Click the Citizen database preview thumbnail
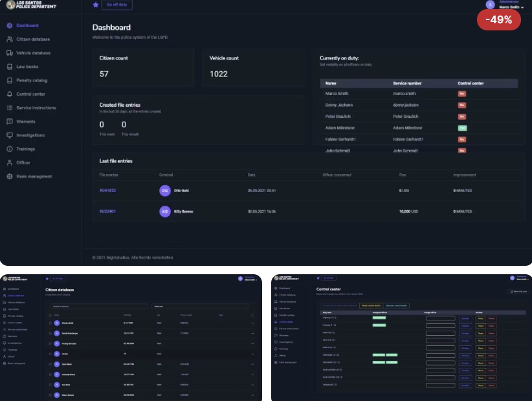Image resolution: width=532 pixels, height=401 pixels. click(x=131, y=338)
